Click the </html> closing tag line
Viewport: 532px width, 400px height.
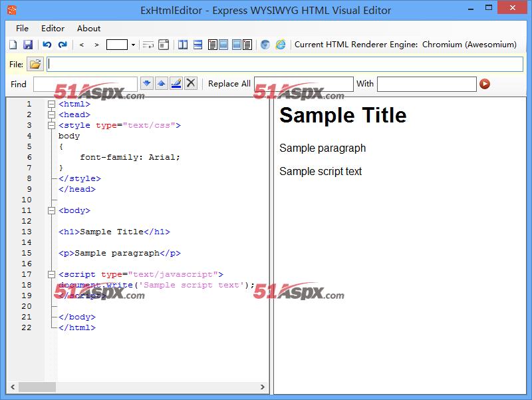tap(77, 327)
